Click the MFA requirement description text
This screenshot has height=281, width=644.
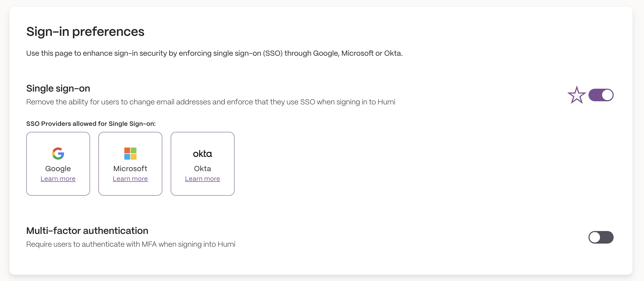(131, 244)
